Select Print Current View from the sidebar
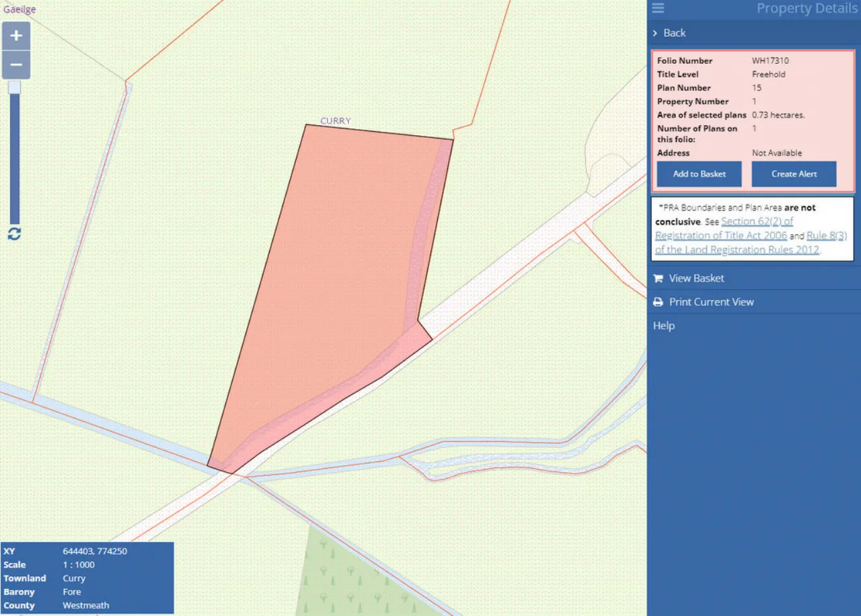 click(711, 302)
